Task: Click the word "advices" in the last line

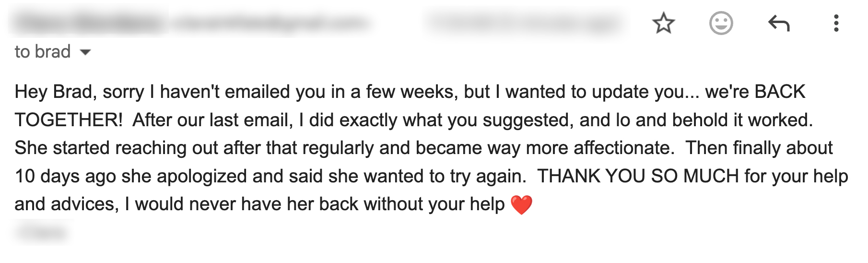Action: tap(82, 204)
